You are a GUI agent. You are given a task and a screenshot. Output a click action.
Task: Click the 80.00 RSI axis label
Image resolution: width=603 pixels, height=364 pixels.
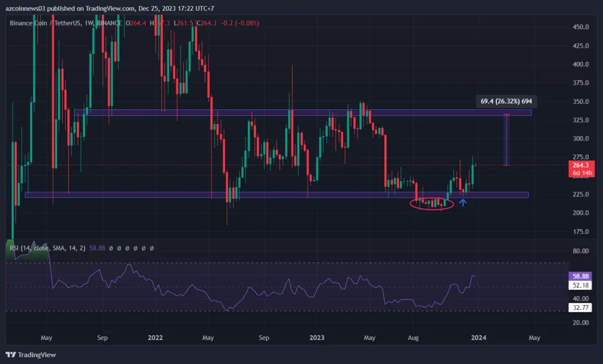click(x=581, y=251)
